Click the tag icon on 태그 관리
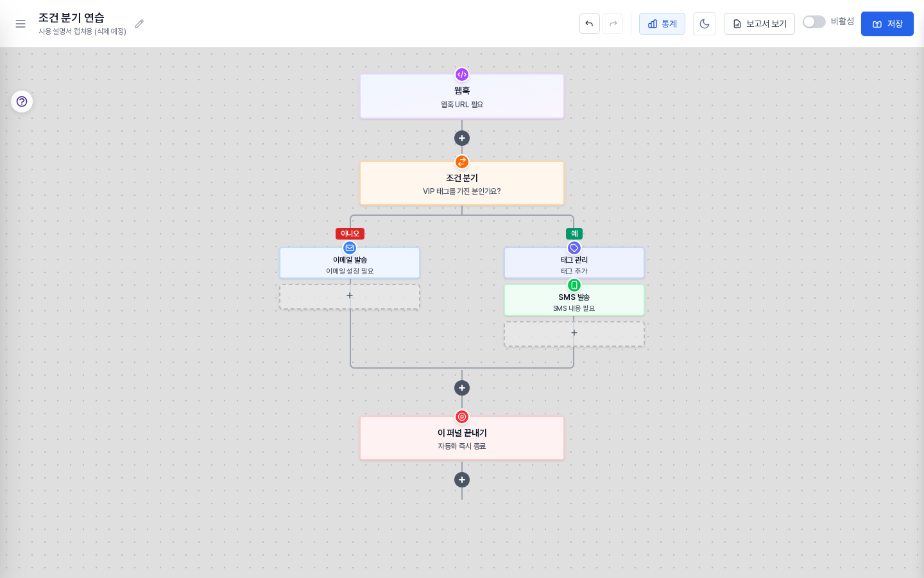The image size is (924, 578). pos(574,248)
